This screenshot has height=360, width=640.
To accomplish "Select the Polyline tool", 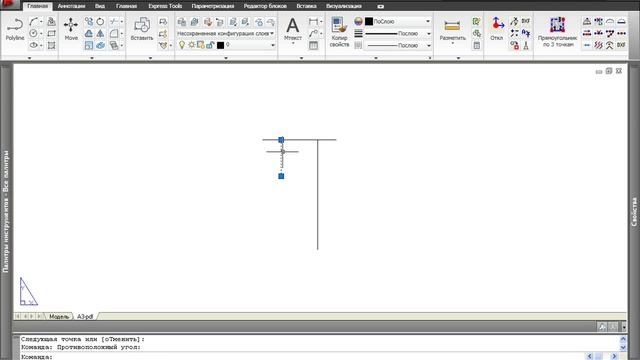I will [x=15, y=29].
